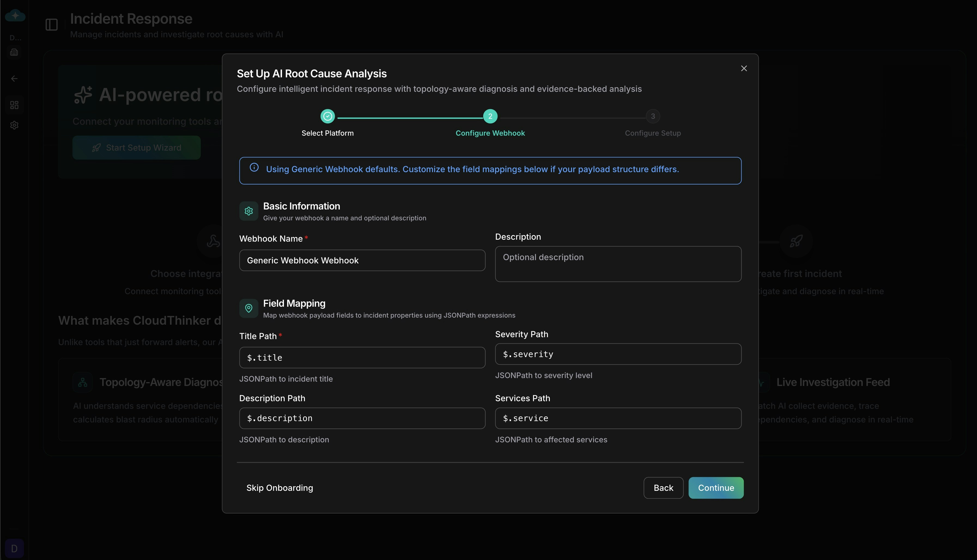Click the Skip Onboarding link

[280, 488]
